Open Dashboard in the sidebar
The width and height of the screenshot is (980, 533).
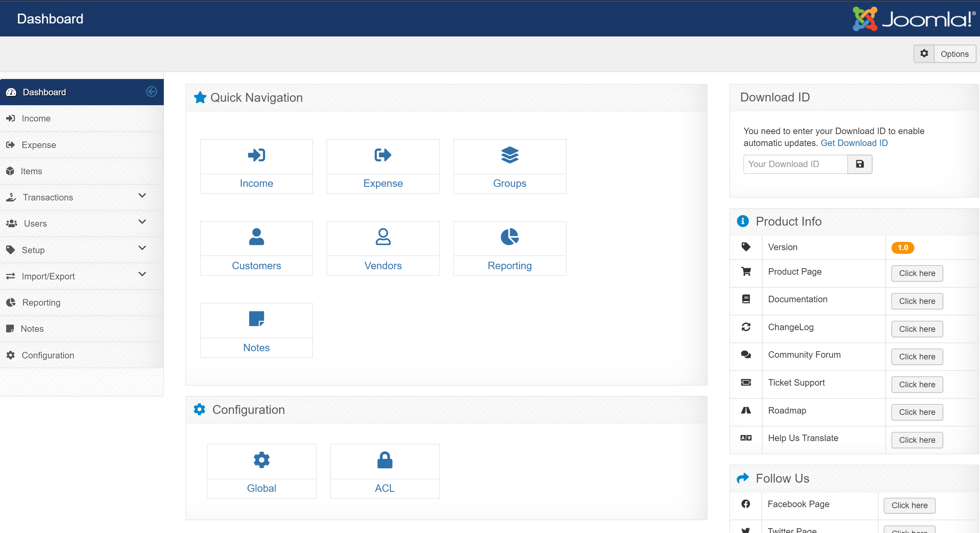coord(82,92)
